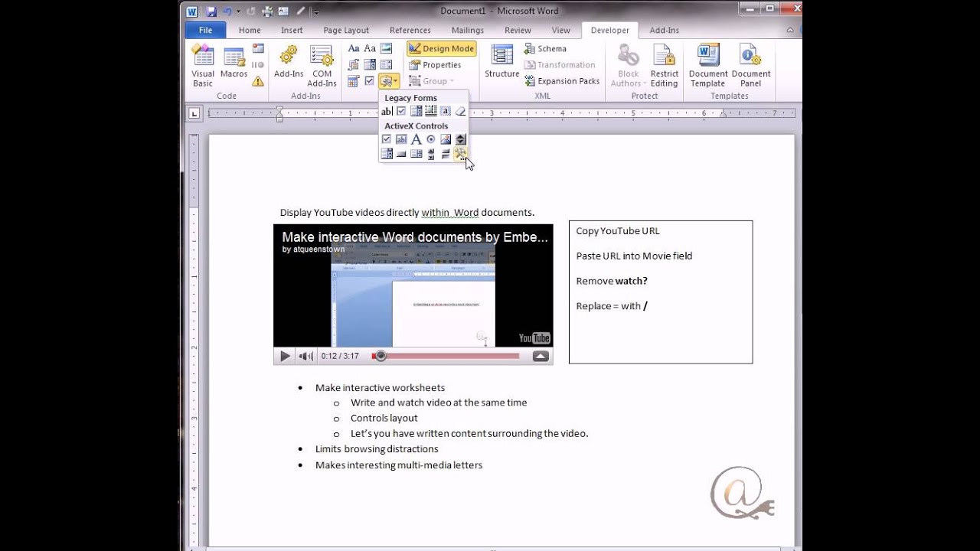
Task: Insert ActiveX Label control
Action: click(416, 139)
